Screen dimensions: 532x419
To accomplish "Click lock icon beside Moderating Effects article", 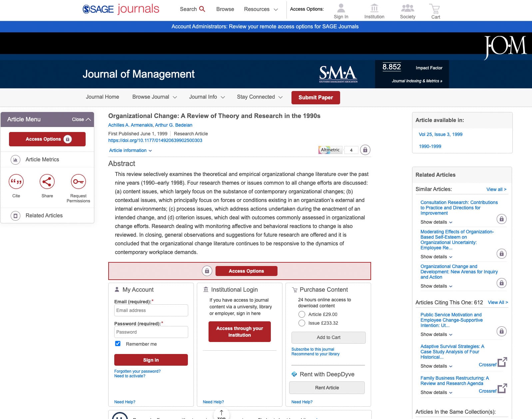I will [x=501, y=254].
